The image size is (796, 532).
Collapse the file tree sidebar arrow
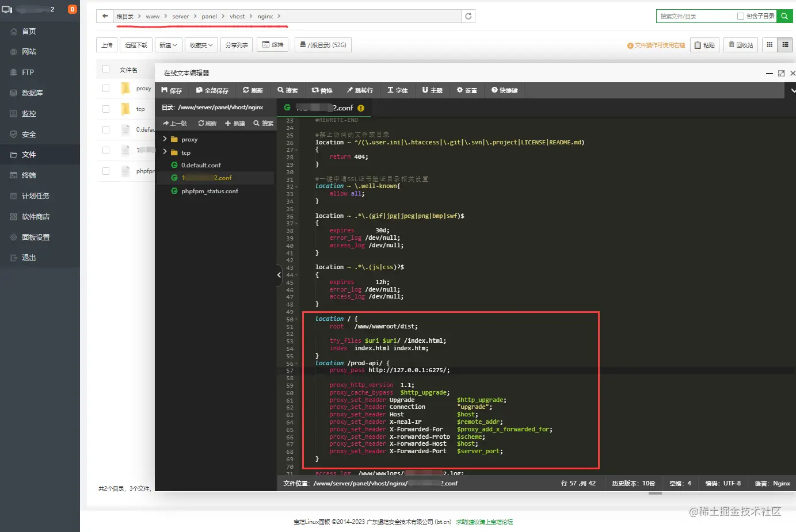(279, 275)
